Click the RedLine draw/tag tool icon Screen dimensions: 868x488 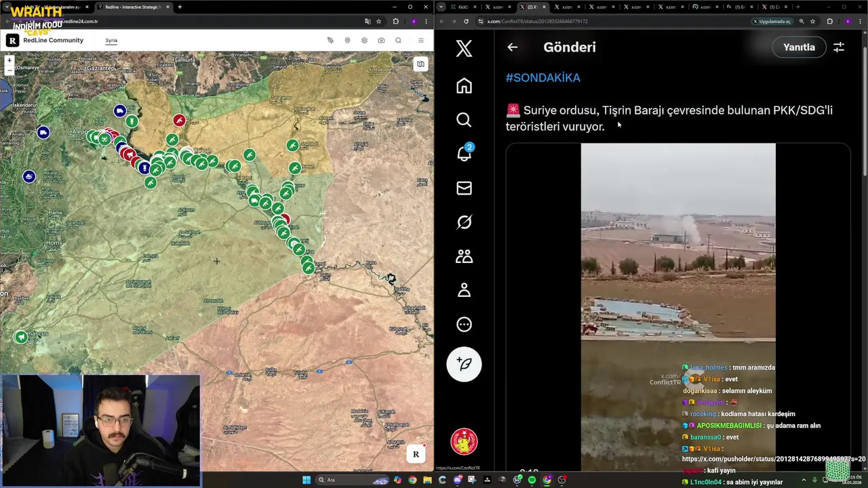click(x=330, y=40)
